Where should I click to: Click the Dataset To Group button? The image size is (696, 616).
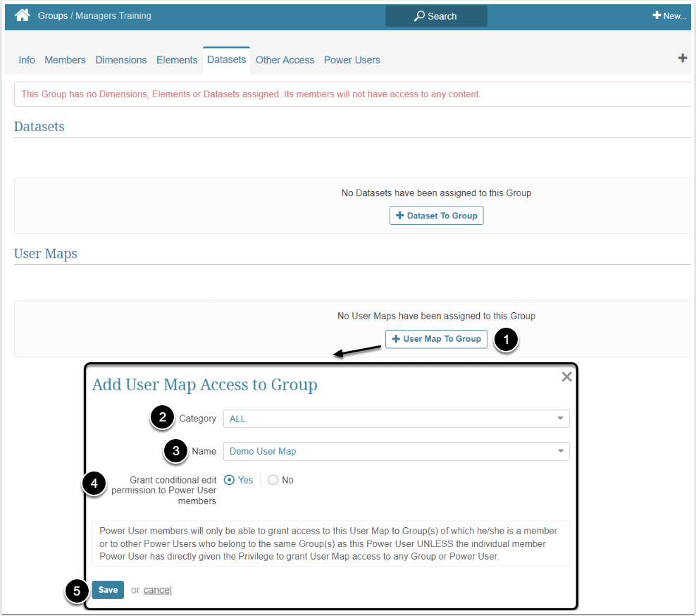(x=436, y=216)
